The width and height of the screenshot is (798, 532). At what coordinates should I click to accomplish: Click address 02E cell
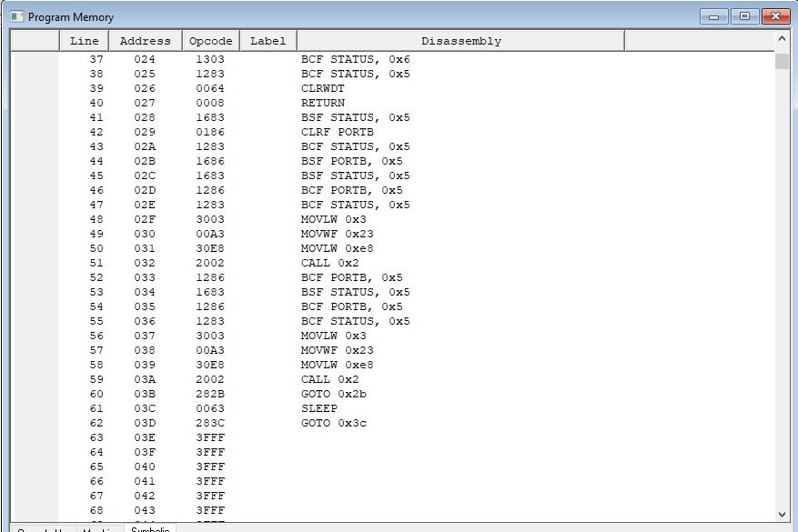pyautogui.click(x=145, y=205)
